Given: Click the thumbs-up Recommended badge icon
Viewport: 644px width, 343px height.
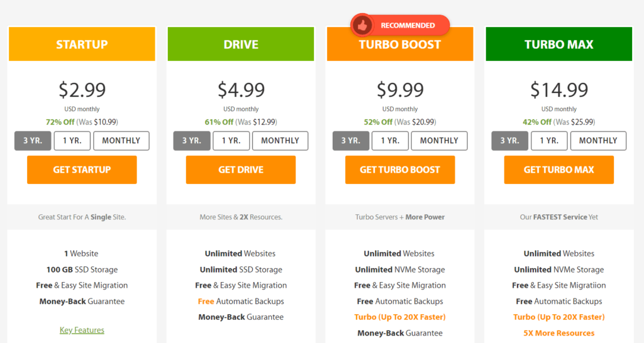Looking at the screenshot, I should (362, 25).
